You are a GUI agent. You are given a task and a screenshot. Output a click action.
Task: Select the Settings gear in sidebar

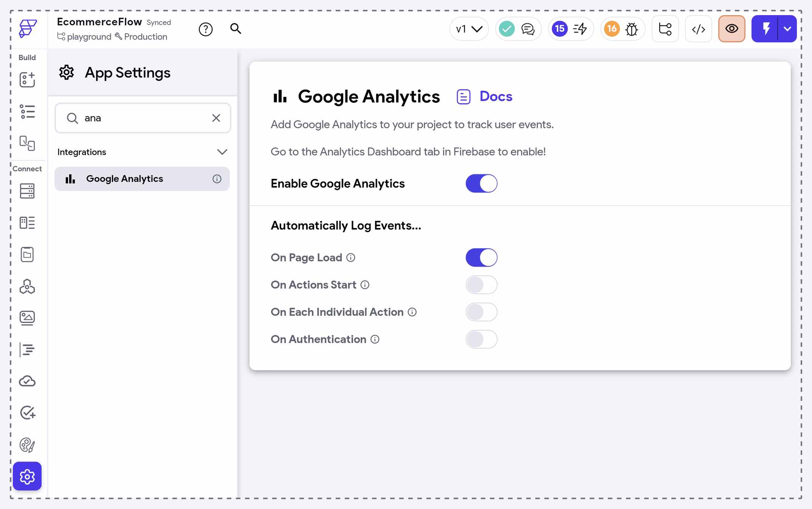[x=27, y=476]
